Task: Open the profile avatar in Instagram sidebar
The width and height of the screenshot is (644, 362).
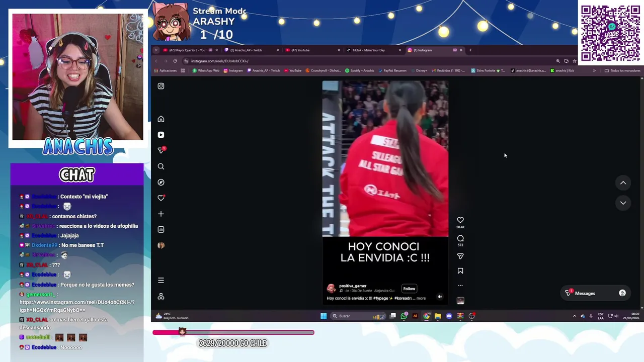Action: [x=161, y=245]
